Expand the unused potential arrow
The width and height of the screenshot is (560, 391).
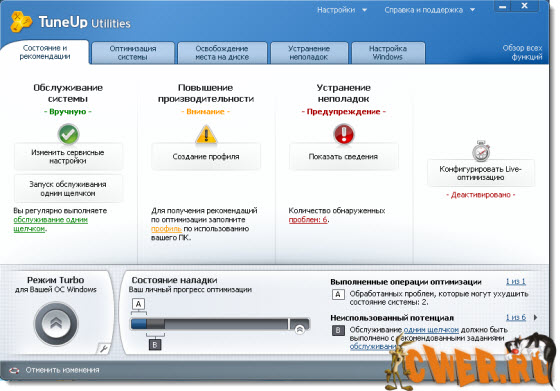(535, 317)
